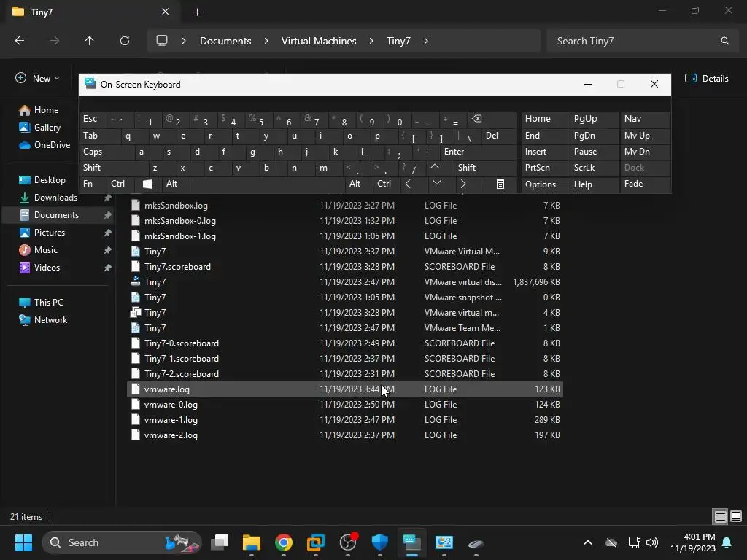Open the New dropdown menu

(x=38, y=79)
